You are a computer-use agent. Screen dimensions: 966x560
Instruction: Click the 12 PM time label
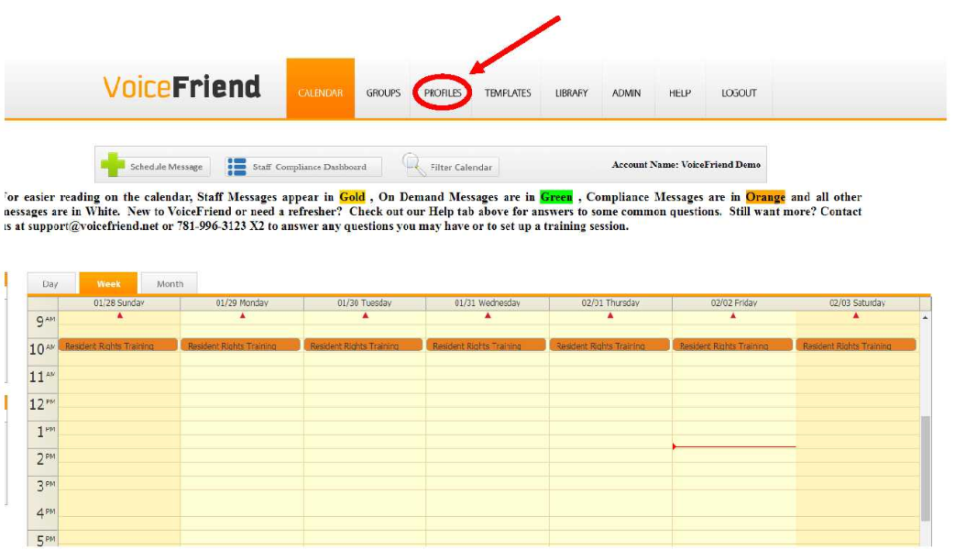(x=42, y=404)
